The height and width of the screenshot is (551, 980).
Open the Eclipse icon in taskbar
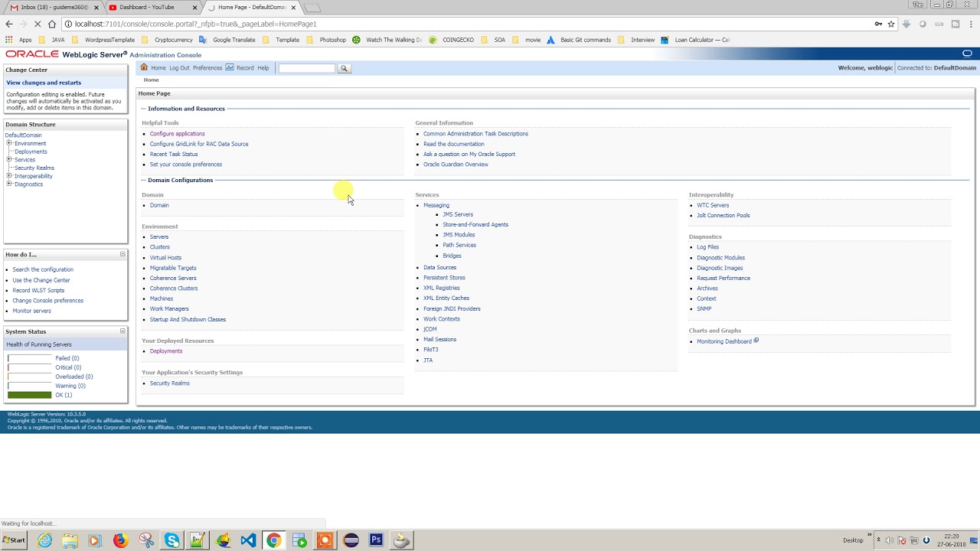pyautogui.click(x=351, y=540)
